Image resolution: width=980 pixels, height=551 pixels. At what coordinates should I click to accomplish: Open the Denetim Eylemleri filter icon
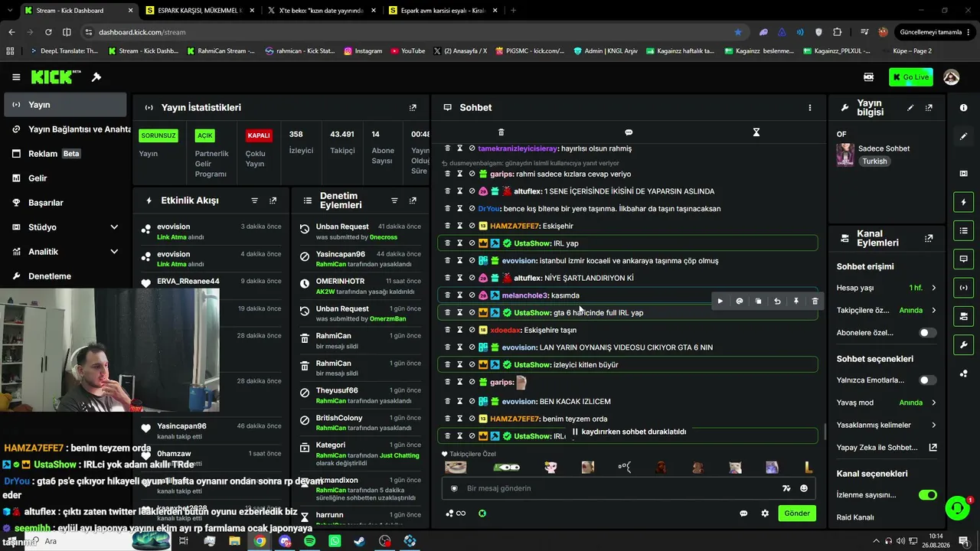click(394, 201)
